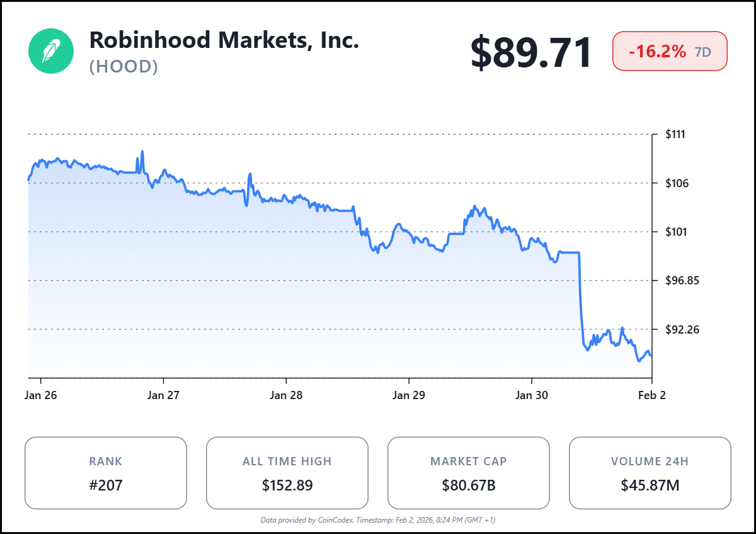
Task: Click the Feb 2 date label
Action: (651, 396)
